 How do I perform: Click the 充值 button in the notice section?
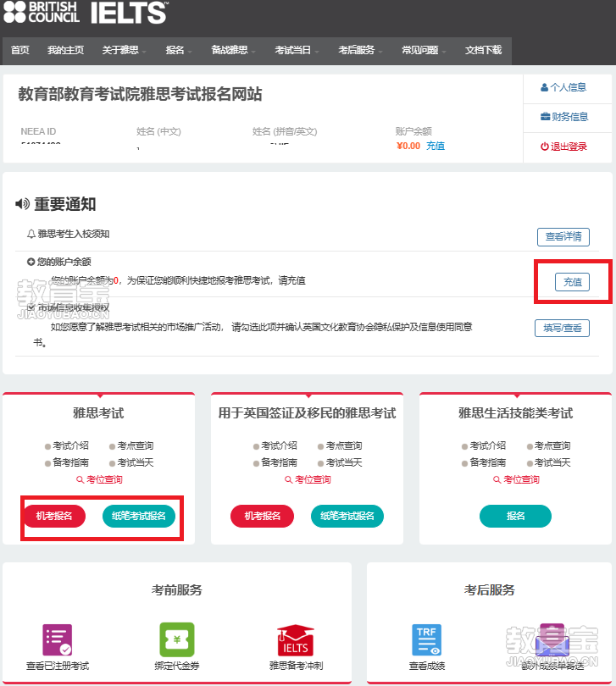click(572, 282)
